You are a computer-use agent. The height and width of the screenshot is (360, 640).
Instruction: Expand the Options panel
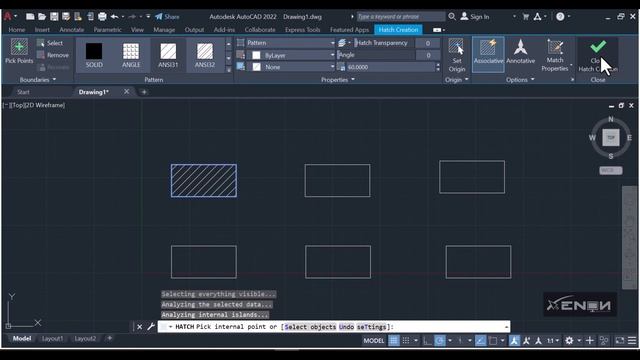click(x=520, y=80)
